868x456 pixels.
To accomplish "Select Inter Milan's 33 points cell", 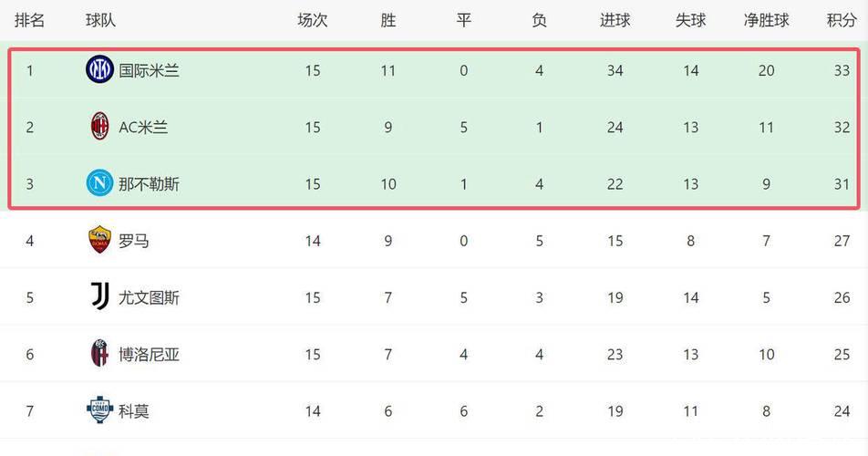I will [841, 70].
